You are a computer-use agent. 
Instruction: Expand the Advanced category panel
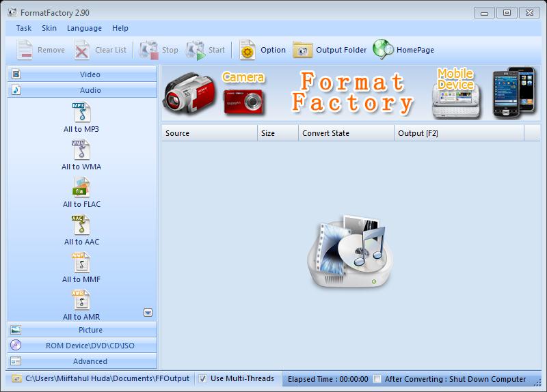(x=82, y=361)
